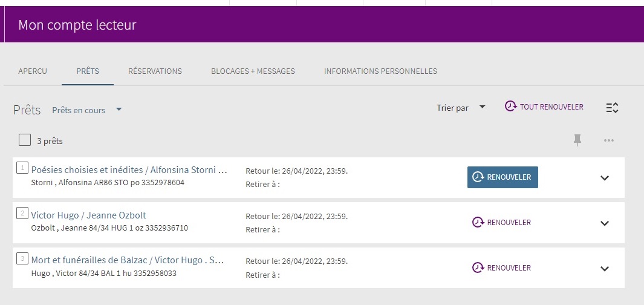Click the Mon compte lecteur header title
Viewport: 644px width, 305px height.
[77, 25]
